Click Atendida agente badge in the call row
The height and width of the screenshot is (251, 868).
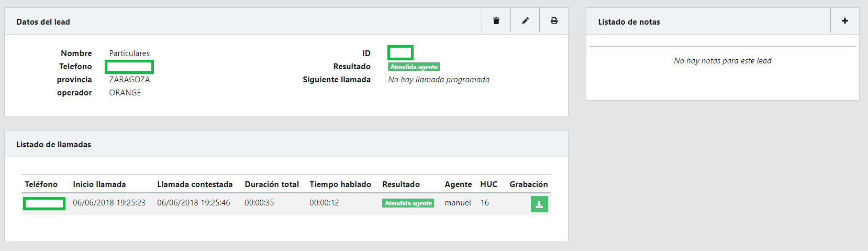(408, 203)
